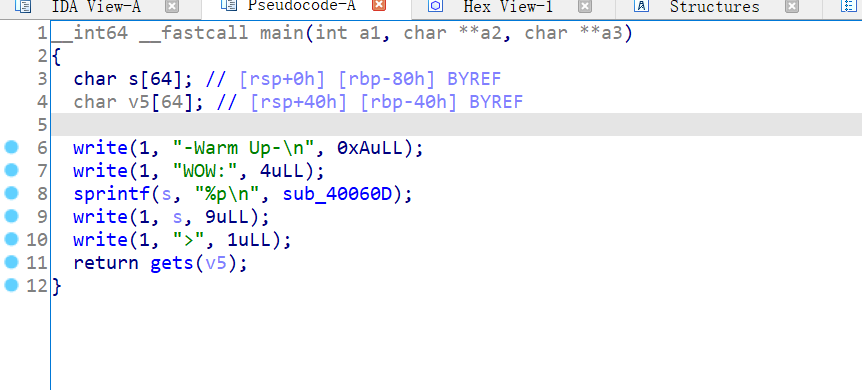Close the Hex View-1 tab
This screenshot has height=390, width=862.
click(585, 6)
